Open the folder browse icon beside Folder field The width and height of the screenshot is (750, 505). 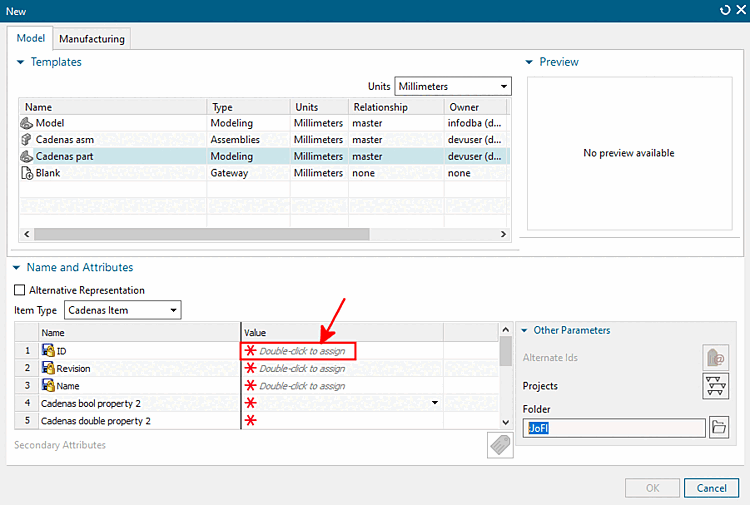[x=718, y=427]
